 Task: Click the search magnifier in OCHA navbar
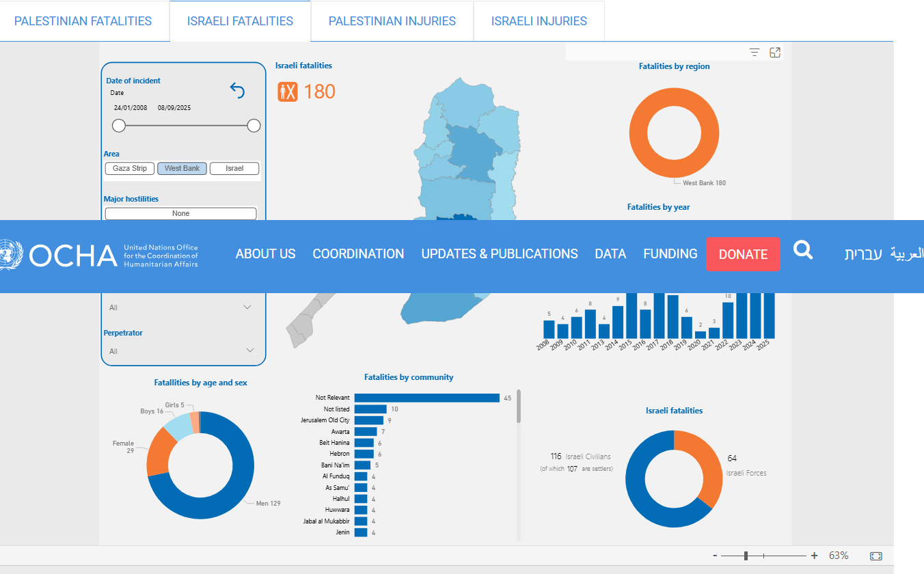(803, 251)
